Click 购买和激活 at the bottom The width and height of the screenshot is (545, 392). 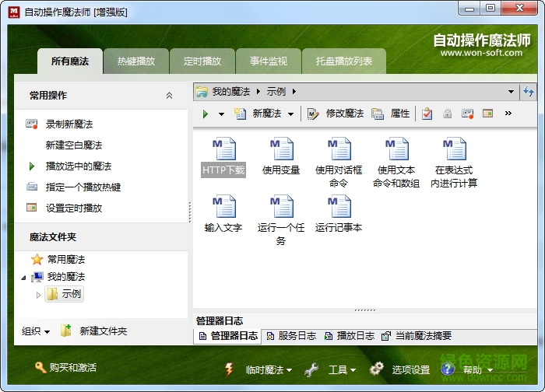72,367
